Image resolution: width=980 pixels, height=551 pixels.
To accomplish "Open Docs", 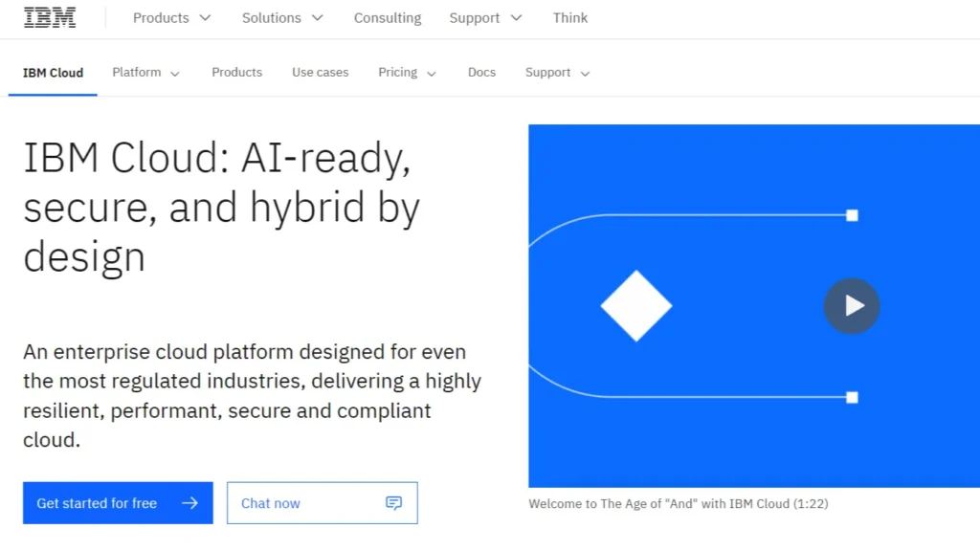I will click(x=482, y=73).
